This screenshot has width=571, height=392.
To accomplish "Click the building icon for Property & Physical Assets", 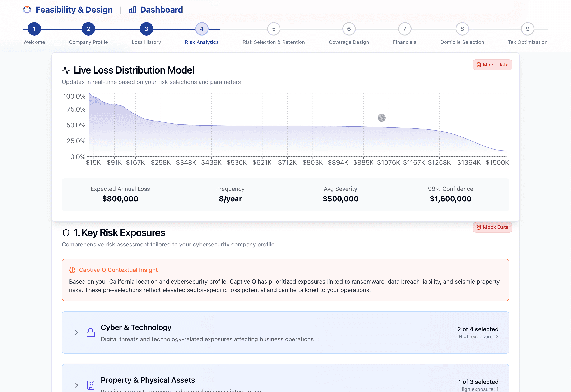I will pyautogui.click(x=90, y=385).
